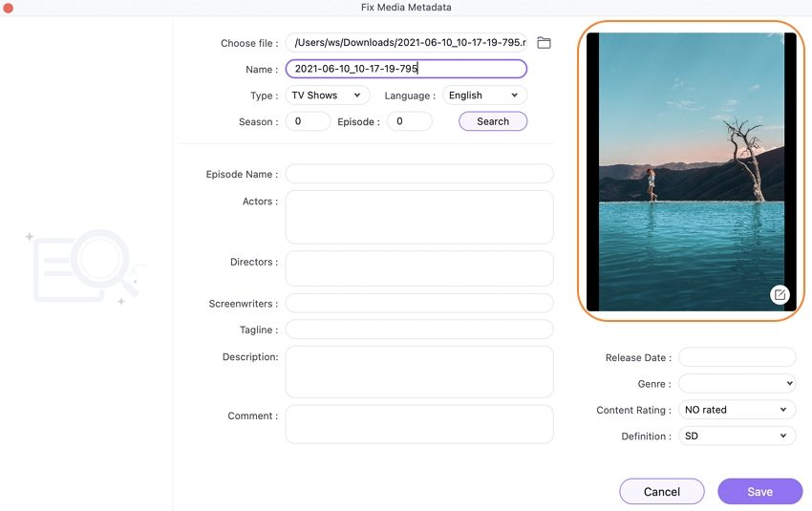Screen dimensions: 812x511
Task: Open the Definition dropdown showing SD
Action: click(x=737, y=436)
